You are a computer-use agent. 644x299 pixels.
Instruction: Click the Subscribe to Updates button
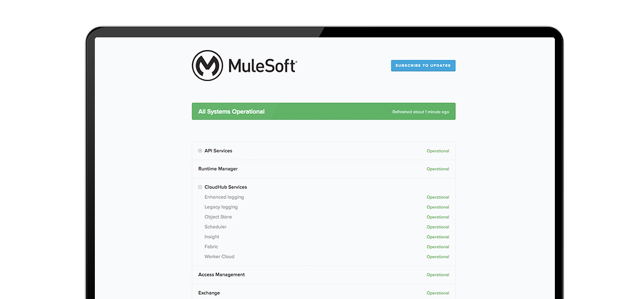[423, 66]
